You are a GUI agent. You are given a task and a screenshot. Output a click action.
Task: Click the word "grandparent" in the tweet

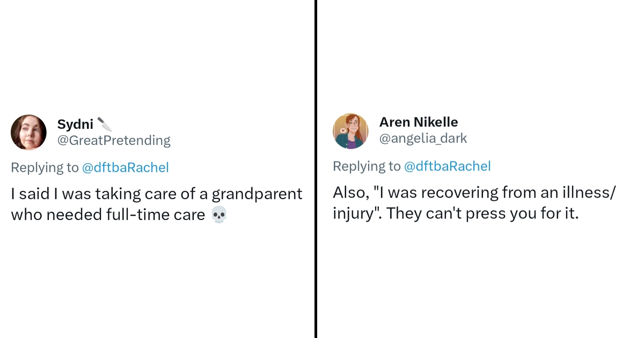coord(257,194)
